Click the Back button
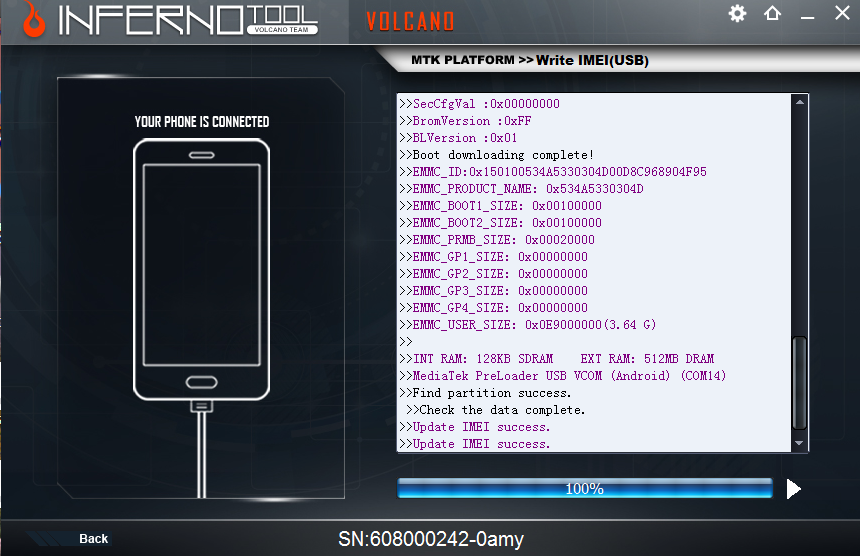Image resolution: width=860 pixels, height=556 pixels. coord(93,538)
